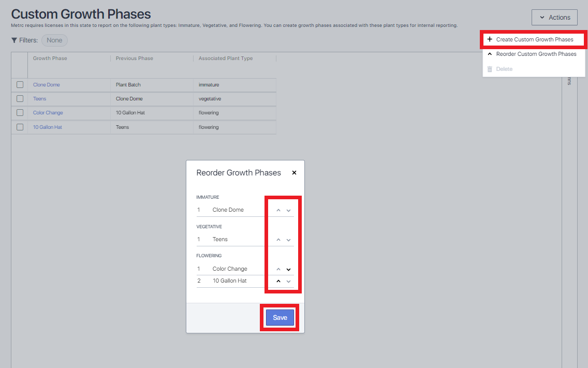Viewport: 588px width, 368px height.
Task: Move 10 Gallon Hat phase up
Action: (278, 281)
